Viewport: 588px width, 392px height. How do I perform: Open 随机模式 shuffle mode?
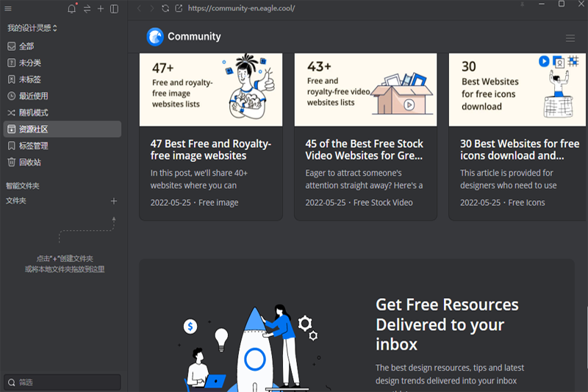point(33,113)
